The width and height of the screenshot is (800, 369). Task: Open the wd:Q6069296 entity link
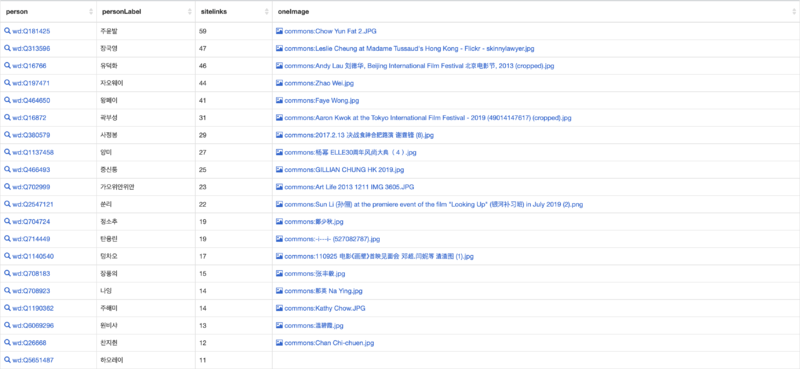tap(33, 326)
